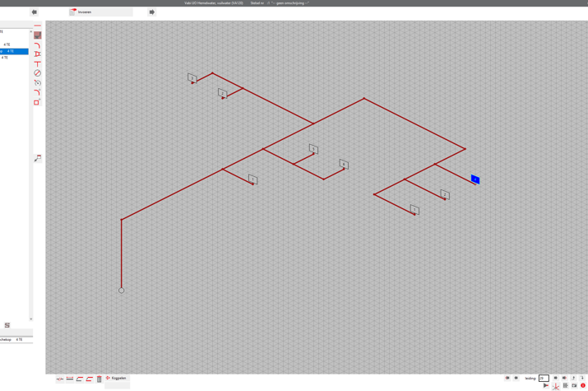588x391 pixels.
Task: Click the blue highlighted endpoint marker
Action: (475, 179)
